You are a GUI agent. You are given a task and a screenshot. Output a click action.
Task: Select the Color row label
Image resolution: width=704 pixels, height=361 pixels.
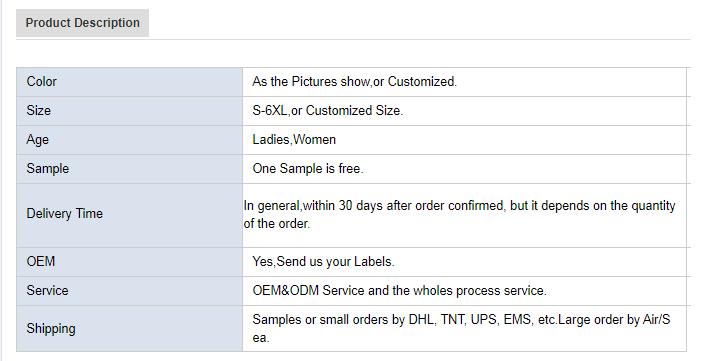click(130, 82)
